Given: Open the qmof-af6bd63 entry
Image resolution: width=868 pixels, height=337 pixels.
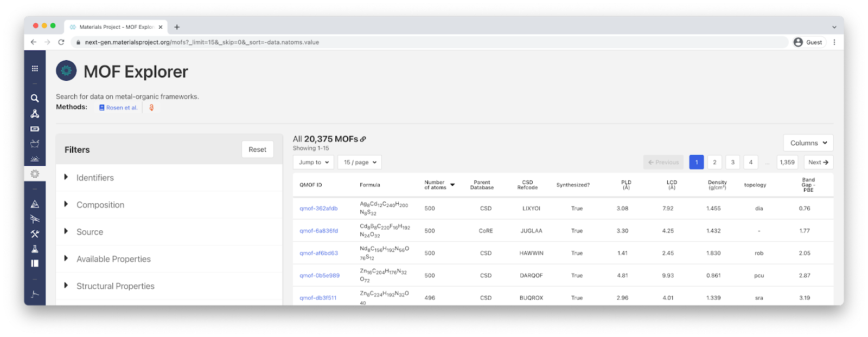Looking at the screenshot, I should click(318, 253).
